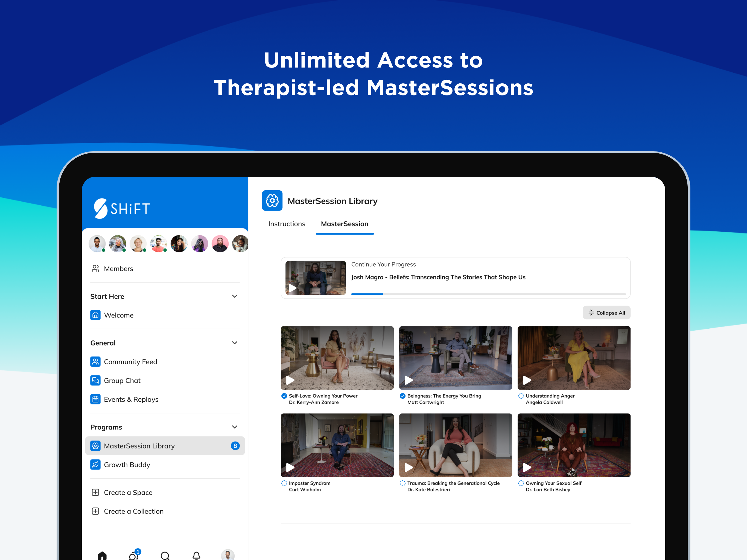Open the first member avatar in the row
This screenshot has width=747, height=560.
click(97, 244)
